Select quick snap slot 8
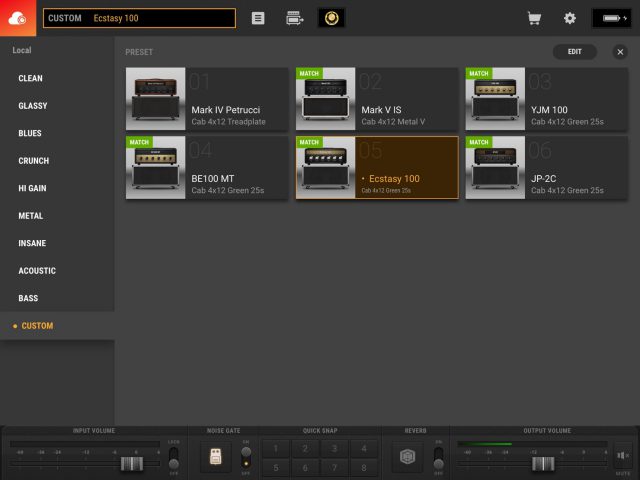This screenshot has height=480, width=640. coord(364,468)
